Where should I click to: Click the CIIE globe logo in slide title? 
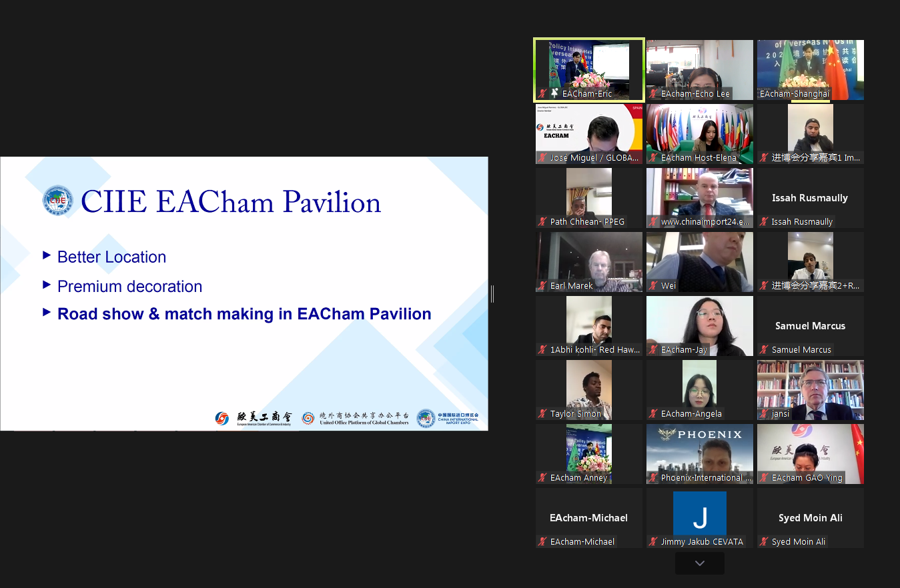point(58,201)
